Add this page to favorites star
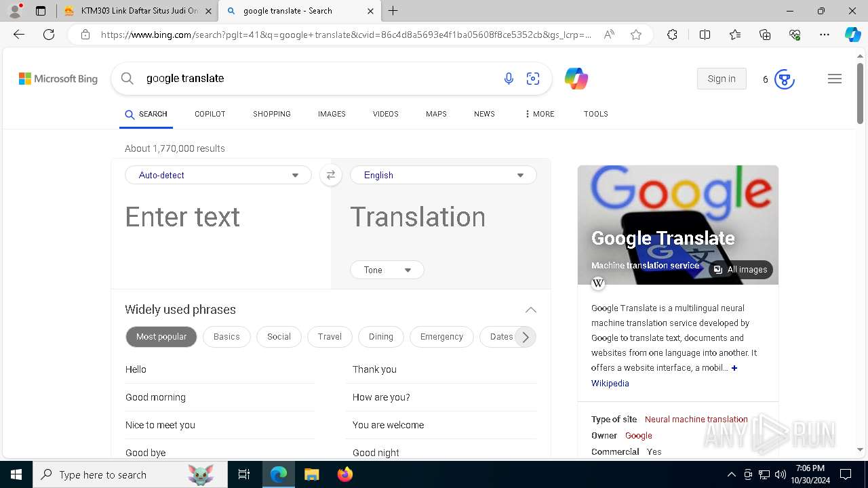 [636, 35]
